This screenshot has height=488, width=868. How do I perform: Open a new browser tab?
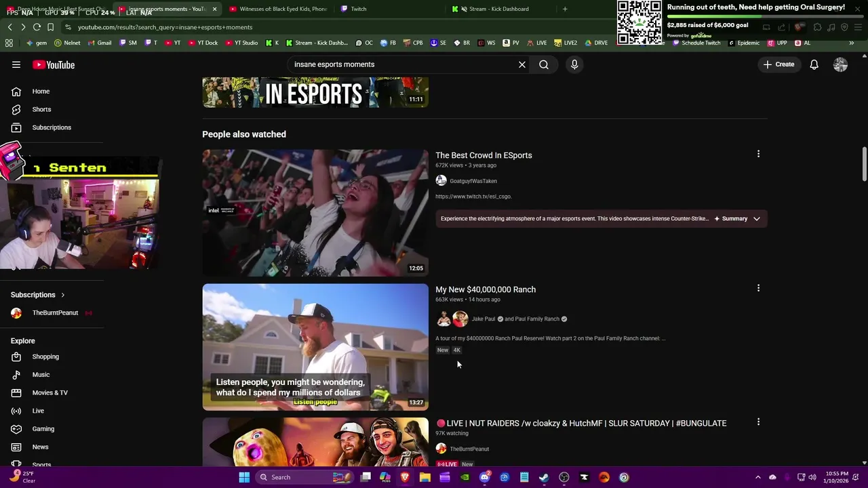coord(565,9)
